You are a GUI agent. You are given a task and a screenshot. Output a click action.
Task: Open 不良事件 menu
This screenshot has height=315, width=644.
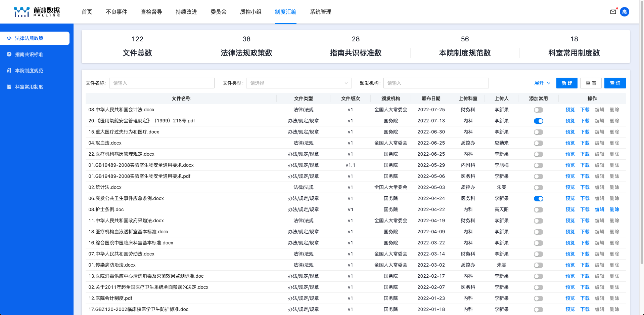click(117, 12)
